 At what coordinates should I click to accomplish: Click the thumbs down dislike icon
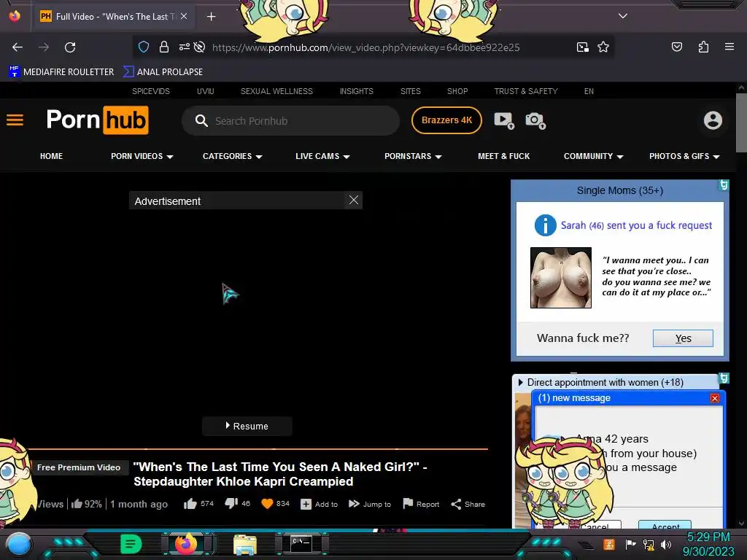tap(231, 504)
